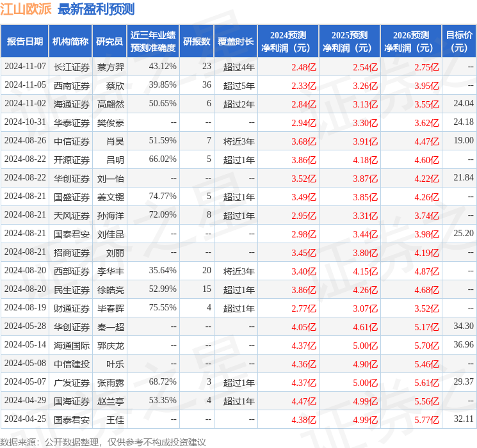Select the 西南证券 institution cell
Screen dimensions: 477x448
pyautogui.click(x=72, y=86)
